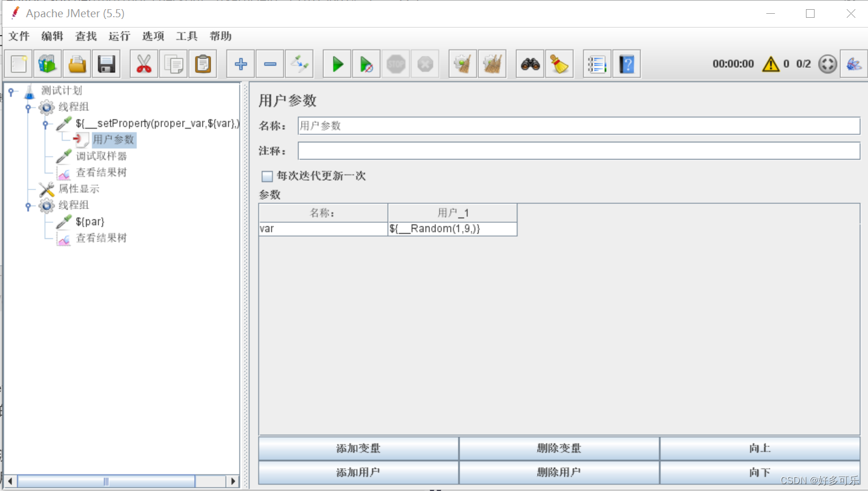Click the 用户_1 column header

coord(453,213)
